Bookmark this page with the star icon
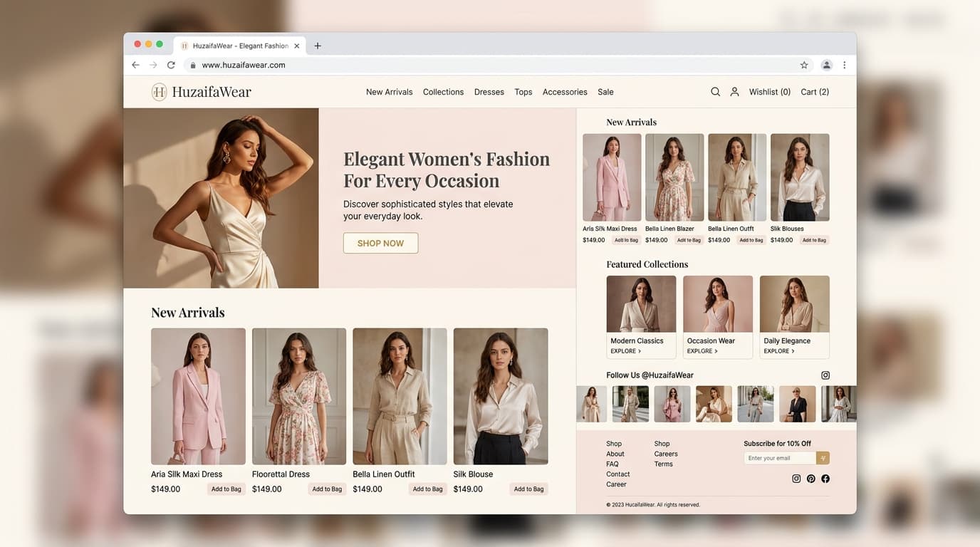The width and height of the screenshot is (980, 547). tap(804, 65)
